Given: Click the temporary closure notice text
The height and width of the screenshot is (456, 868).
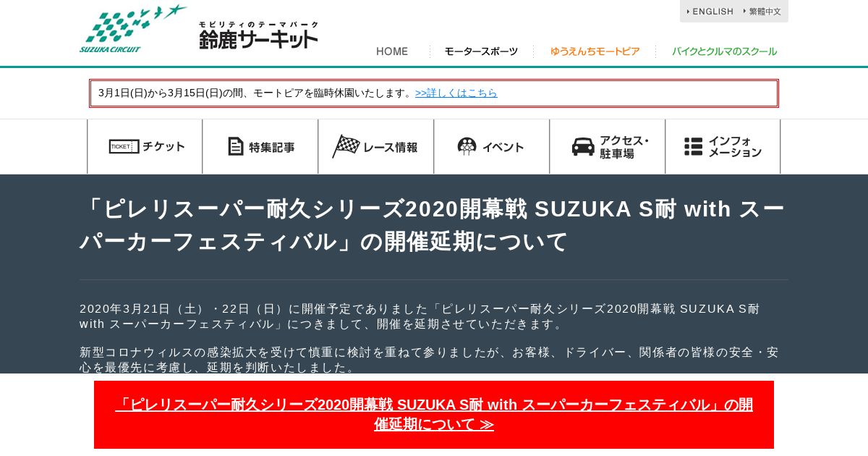Looking at the screenshot, I should [257, 93].
